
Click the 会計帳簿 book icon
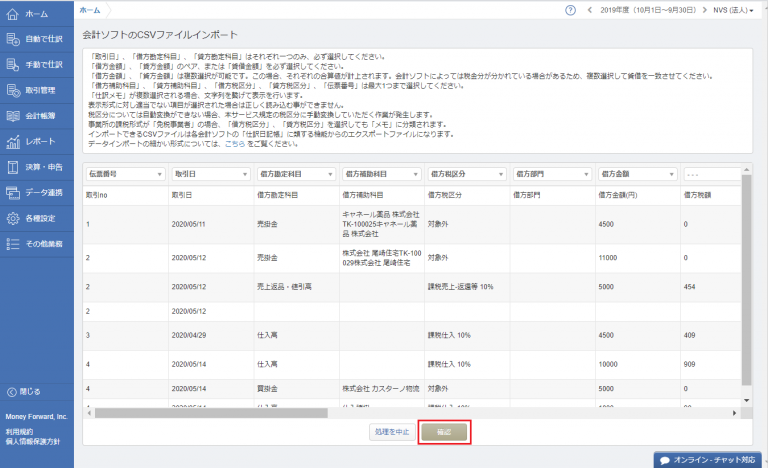(x=13, y=116)
